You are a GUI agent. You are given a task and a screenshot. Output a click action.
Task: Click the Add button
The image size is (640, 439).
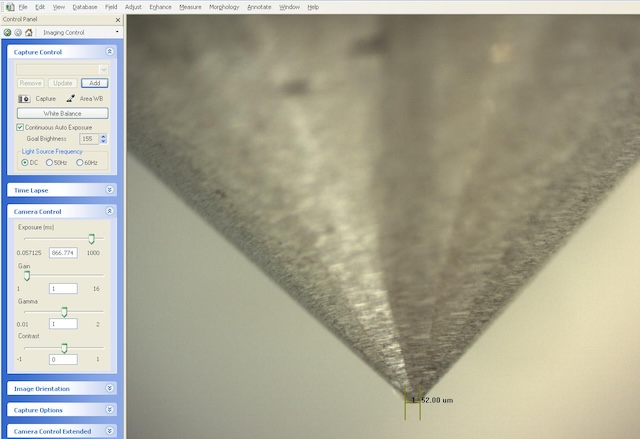point(95,83)
